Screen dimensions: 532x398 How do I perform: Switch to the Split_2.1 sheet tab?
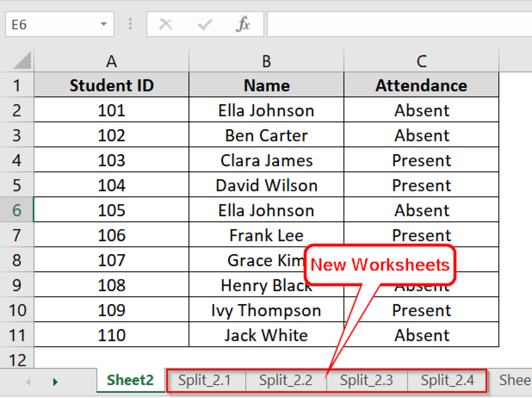point(205,380)
